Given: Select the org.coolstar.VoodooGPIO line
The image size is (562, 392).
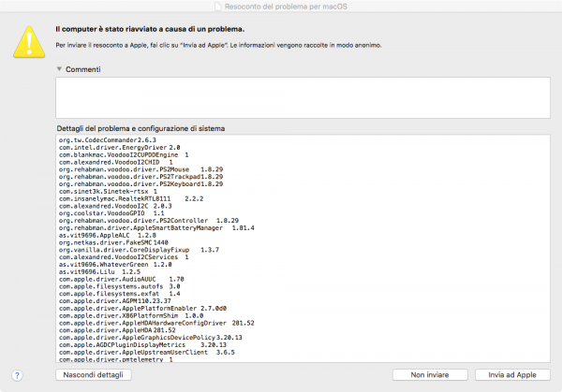Looking at the screenshot, I should [x=111, y=213].
